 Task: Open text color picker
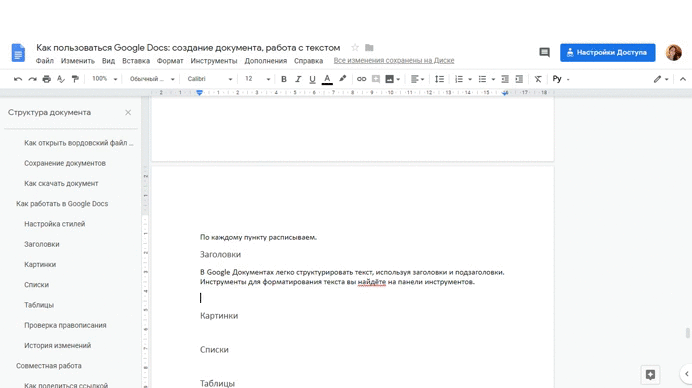click(x=327, y=79)
